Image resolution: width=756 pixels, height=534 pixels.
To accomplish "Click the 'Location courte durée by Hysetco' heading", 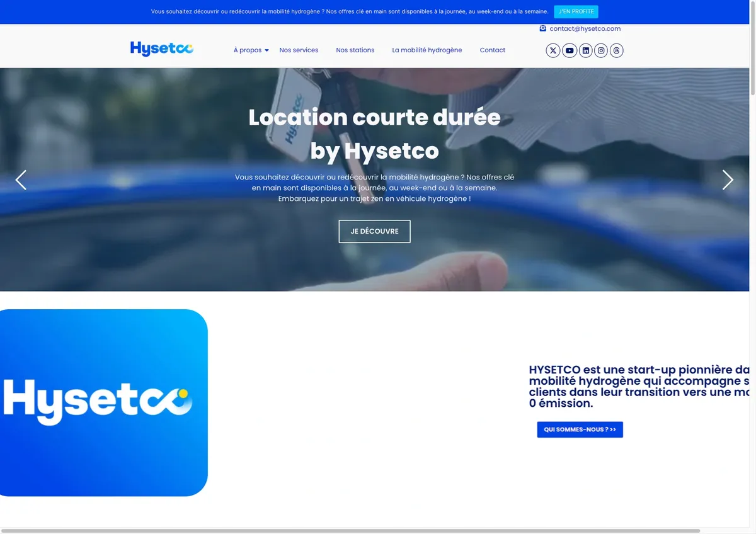I will (374, 134).
